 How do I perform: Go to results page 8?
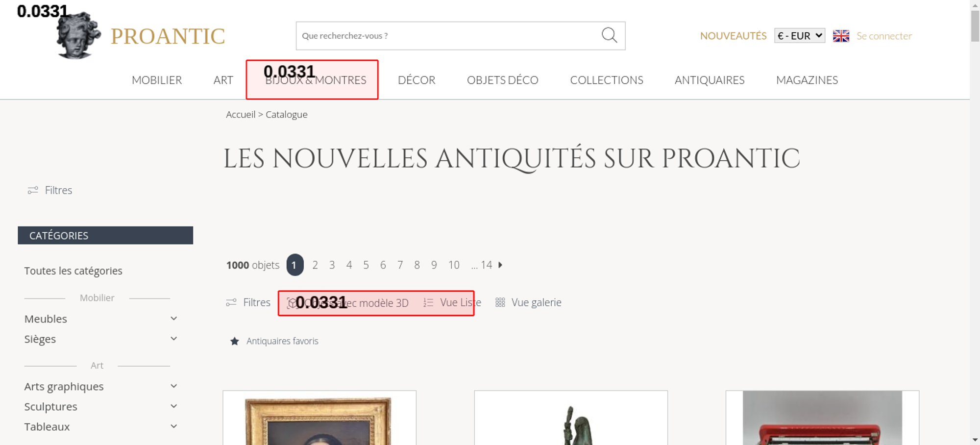click(417, 265)
